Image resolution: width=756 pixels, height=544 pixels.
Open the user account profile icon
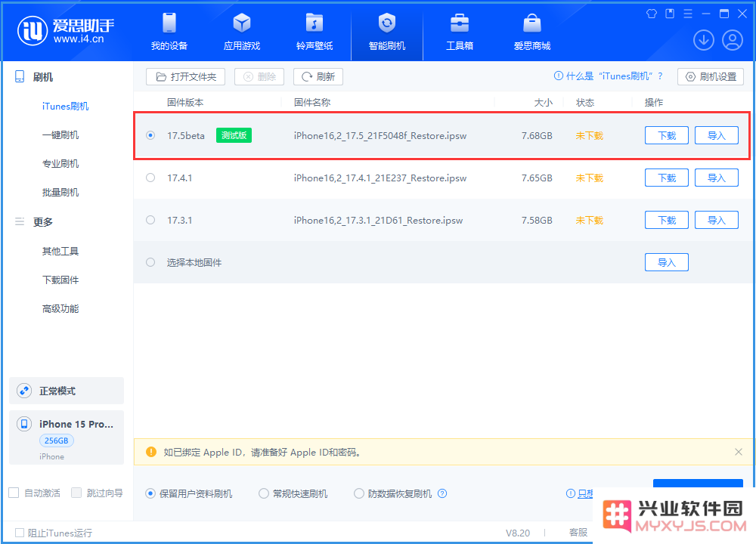733,40
